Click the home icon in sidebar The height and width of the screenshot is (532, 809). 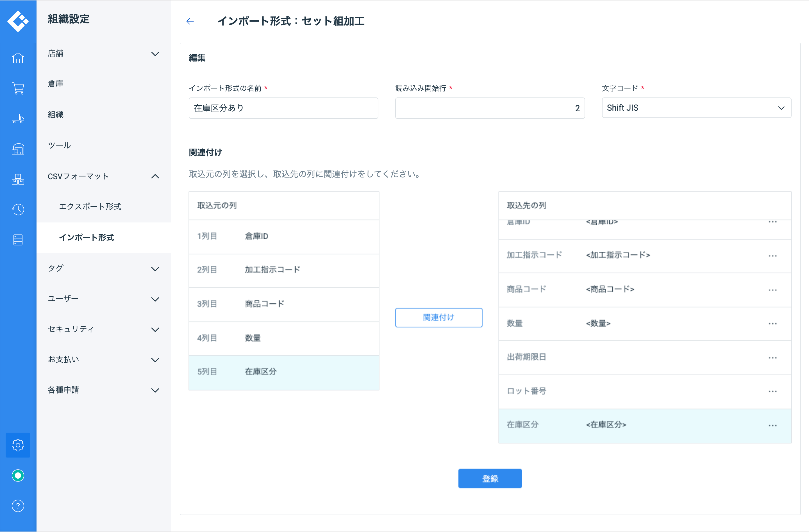(18, 58)
